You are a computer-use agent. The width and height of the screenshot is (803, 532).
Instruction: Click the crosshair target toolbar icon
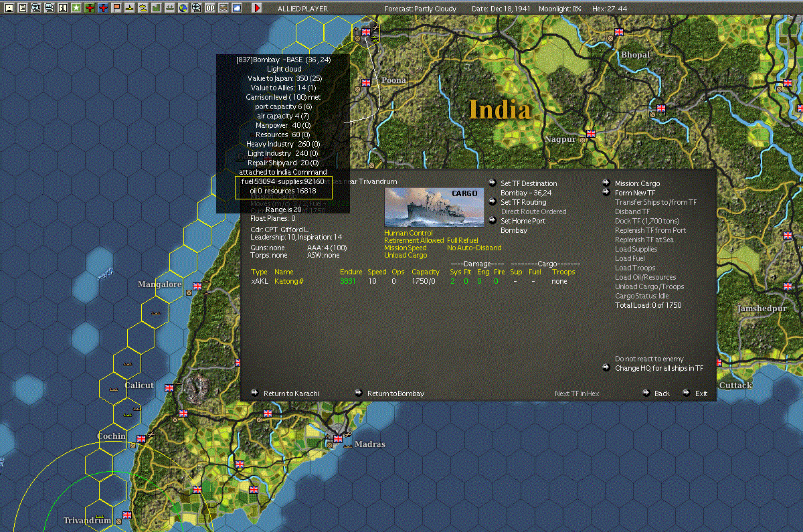coord(197,8)
